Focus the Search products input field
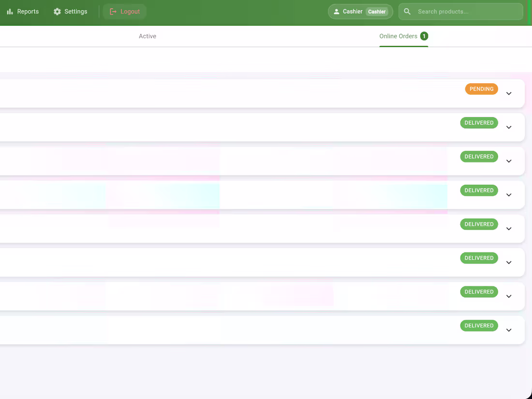Image resolution: width=532 pixels, height=399 pixels. 461,12
